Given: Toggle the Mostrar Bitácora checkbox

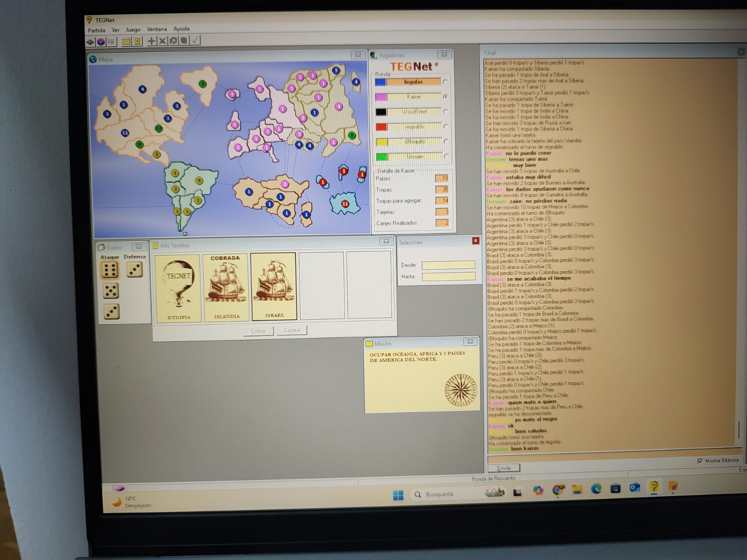Looking at the screenshot, I should point(700,461).
